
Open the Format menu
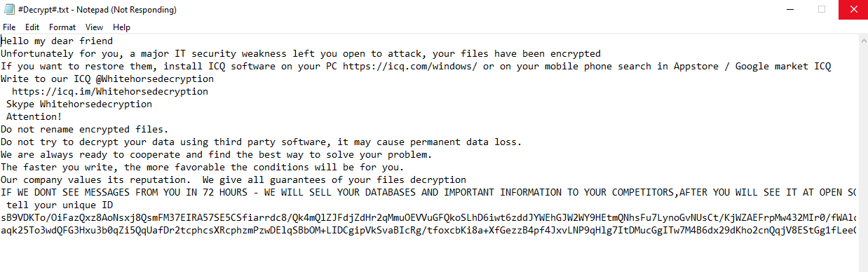[62, 27]
